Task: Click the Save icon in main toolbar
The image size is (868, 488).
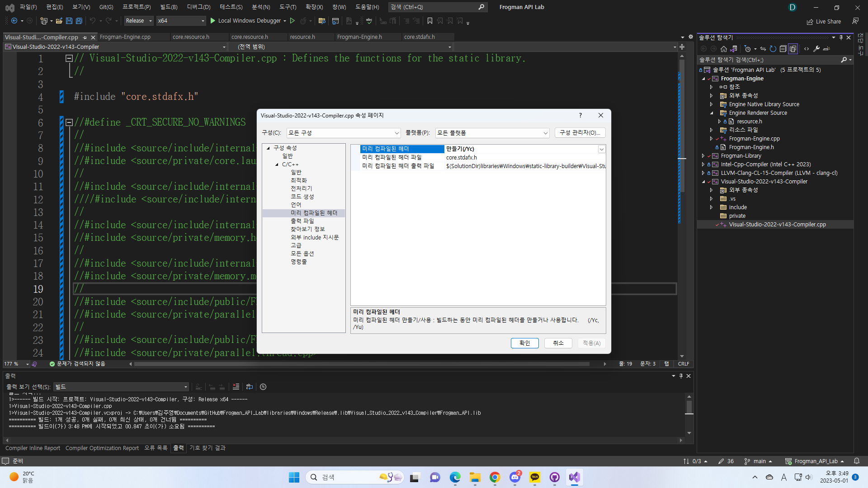Action: pyautogui.click(x=69, y=21)
